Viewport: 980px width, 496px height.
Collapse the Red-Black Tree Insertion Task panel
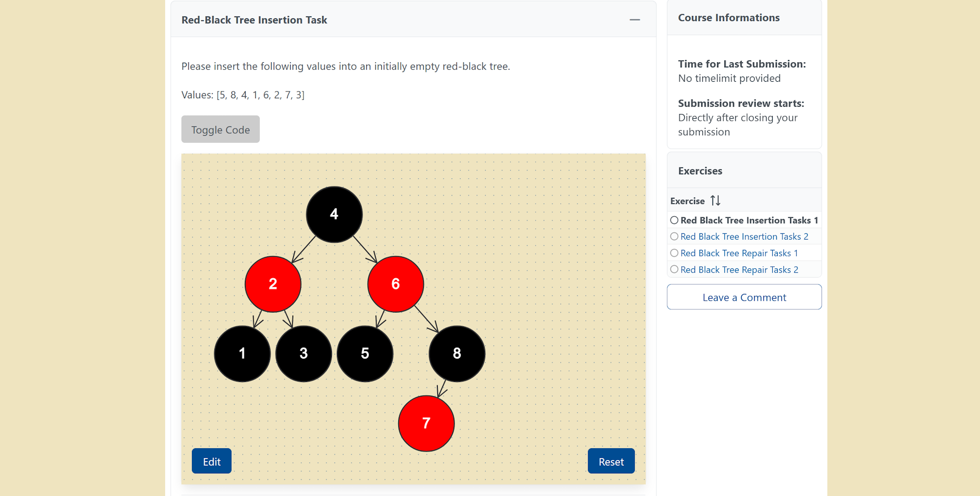tap(634, 20)
